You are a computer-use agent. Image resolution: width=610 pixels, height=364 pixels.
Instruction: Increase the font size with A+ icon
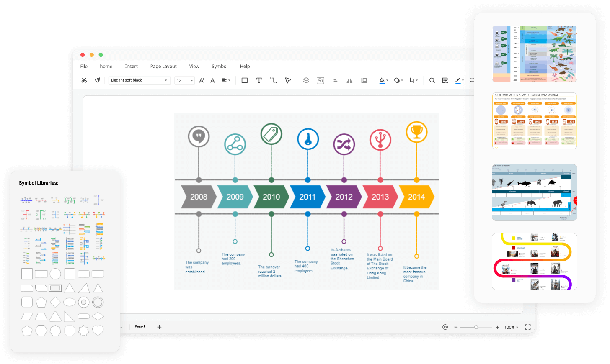202,80
